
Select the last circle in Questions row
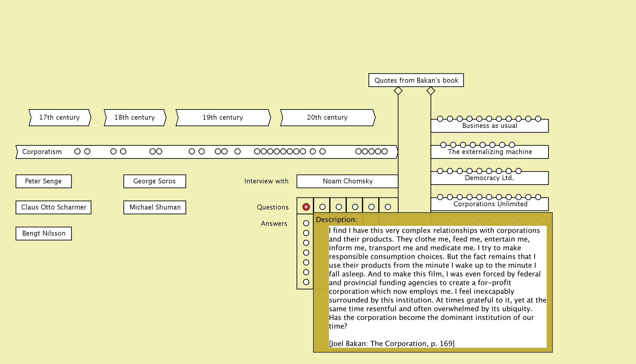click(388, 207)
